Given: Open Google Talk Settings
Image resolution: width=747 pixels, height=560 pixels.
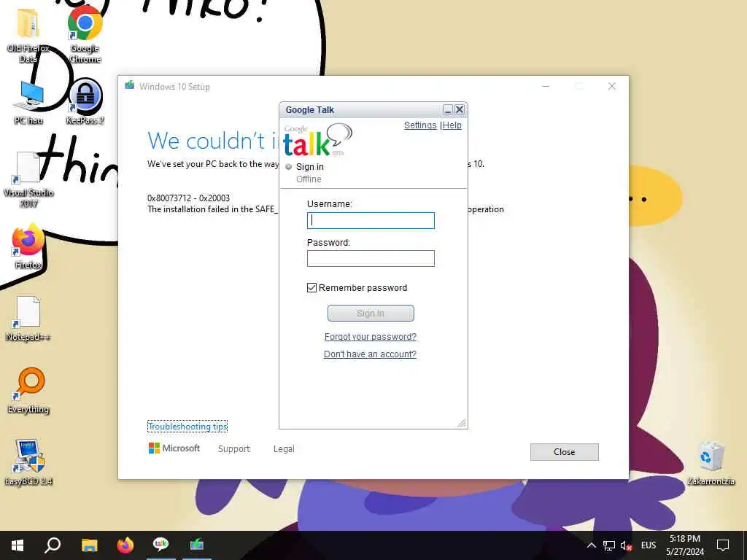Looking at the screenshot, I should (420, 125).
